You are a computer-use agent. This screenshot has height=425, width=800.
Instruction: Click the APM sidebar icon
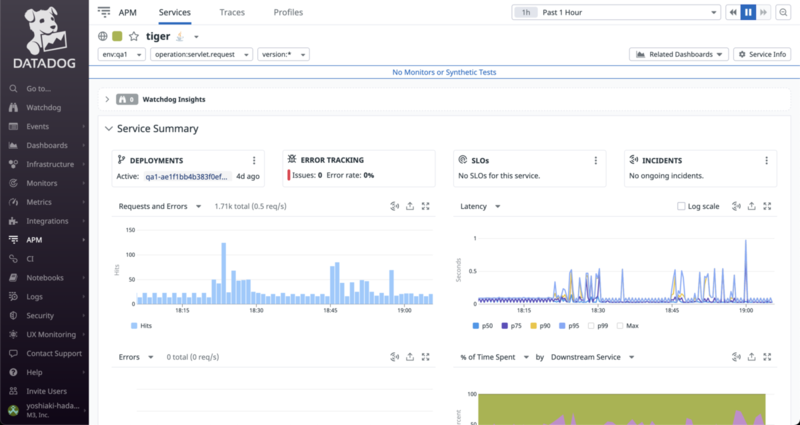[13, 240]
